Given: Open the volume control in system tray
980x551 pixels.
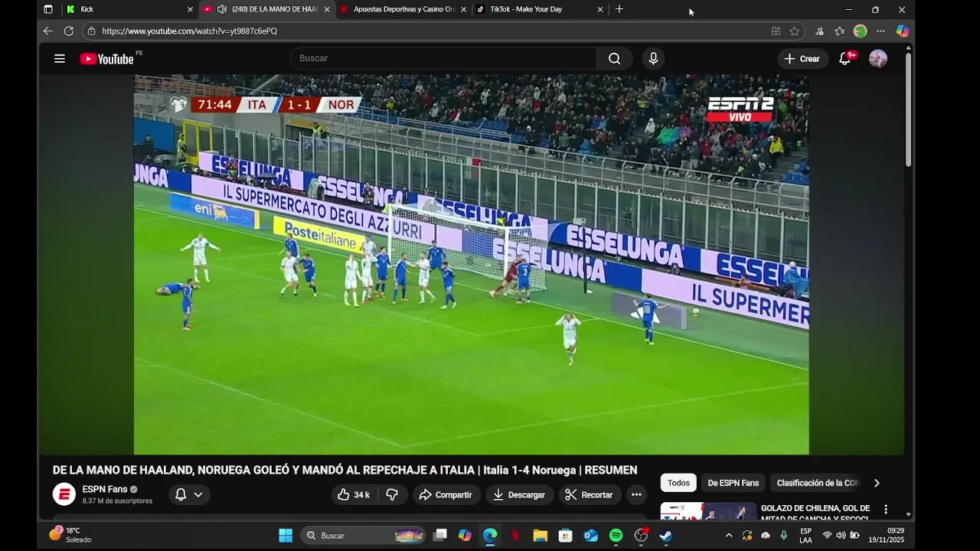Looking at the screenshot, I should point(841,536).
